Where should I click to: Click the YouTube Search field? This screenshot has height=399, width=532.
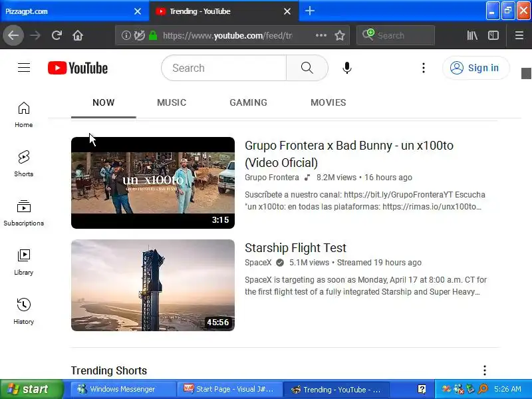224,68
